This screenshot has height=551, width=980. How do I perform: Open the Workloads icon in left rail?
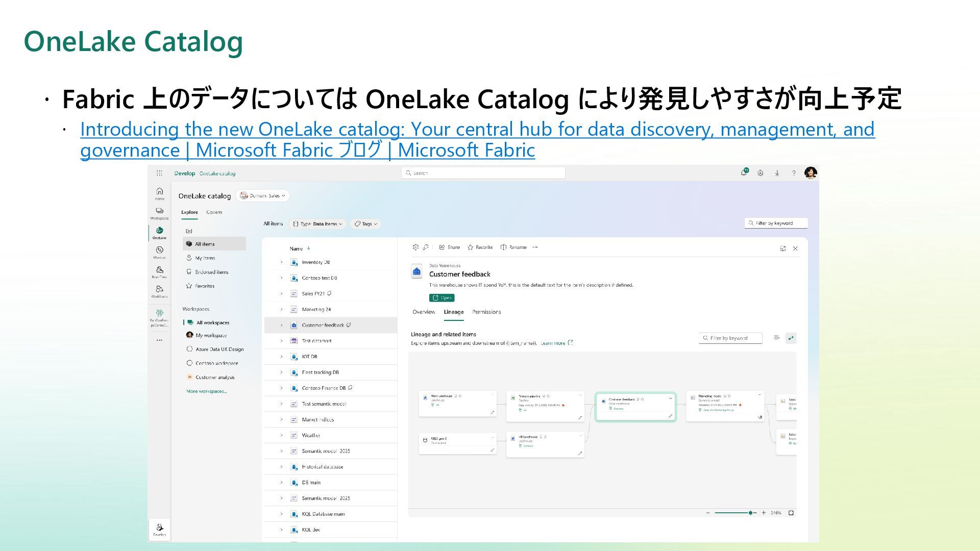pyautogui.click(x=159, y=291)
